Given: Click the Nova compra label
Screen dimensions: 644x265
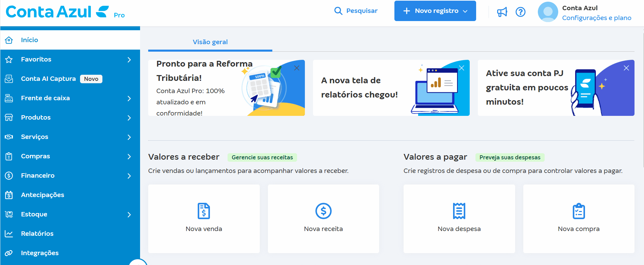Looking at the screenshot, I should tap(579, 229).
